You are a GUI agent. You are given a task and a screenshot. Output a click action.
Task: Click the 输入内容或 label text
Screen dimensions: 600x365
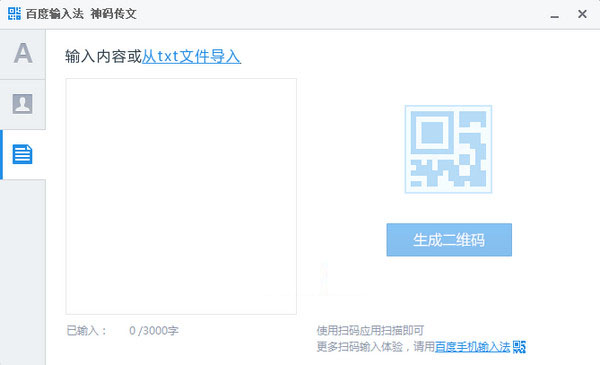[103, 57]
